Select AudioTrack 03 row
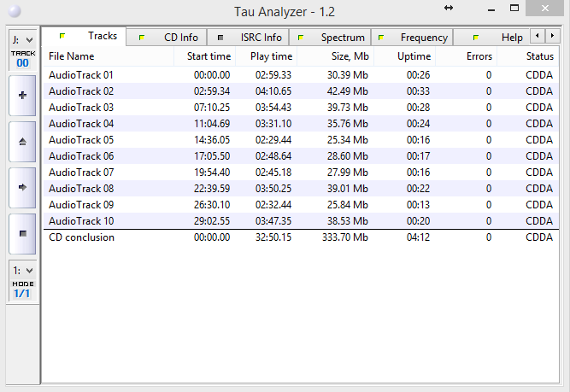Viewport: 570px width, 392px height. tap(301, 108)
